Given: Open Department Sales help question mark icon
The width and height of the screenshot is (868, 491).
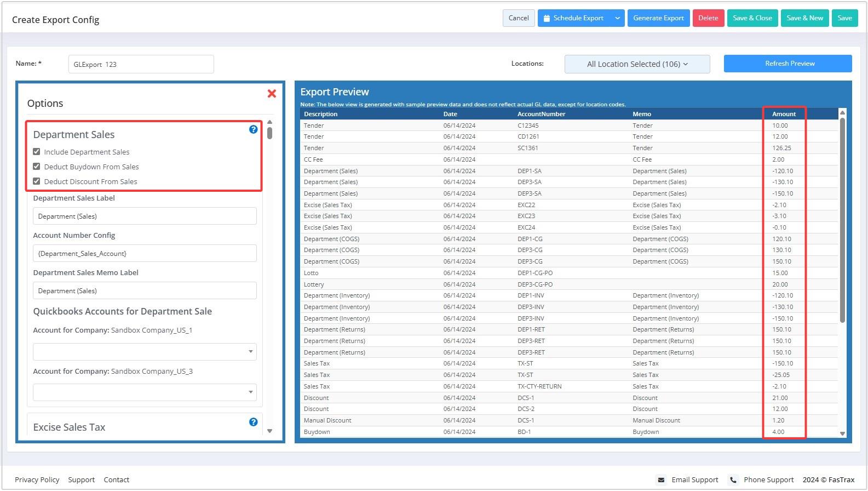Looking at the screenshot, I should 253,129.
